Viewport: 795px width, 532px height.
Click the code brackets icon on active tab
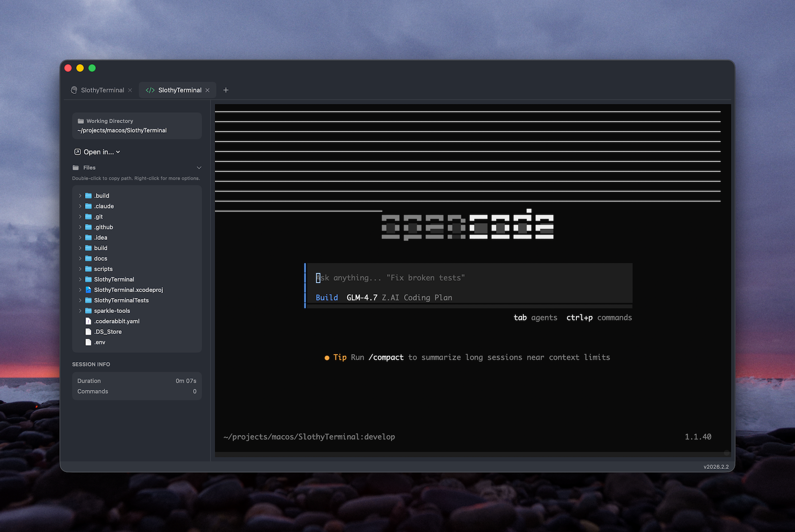click(150, 90)
